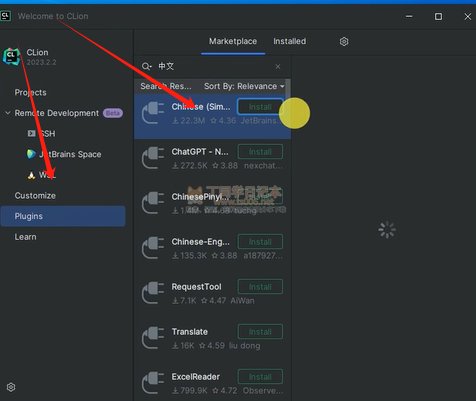
Task: Open Customize in sidebar
Action: point(35,196)
